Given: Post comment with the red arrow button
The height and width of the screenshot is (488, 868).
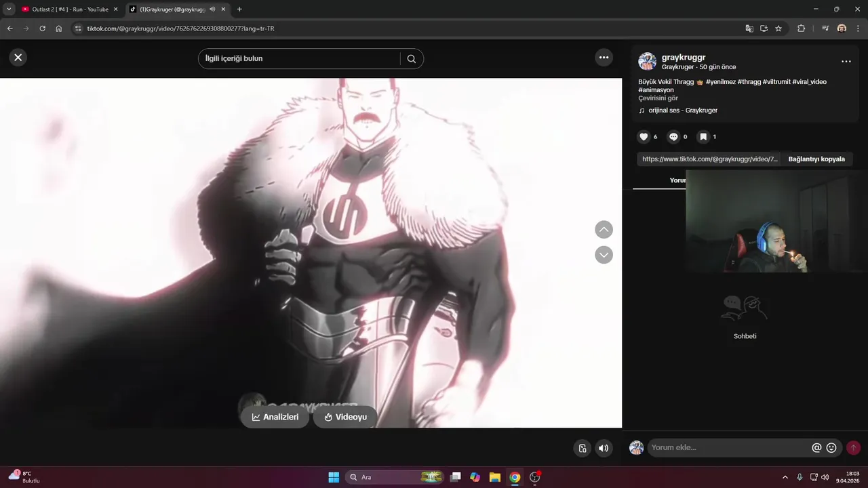Looking at the screenshot, I should 853,448.
